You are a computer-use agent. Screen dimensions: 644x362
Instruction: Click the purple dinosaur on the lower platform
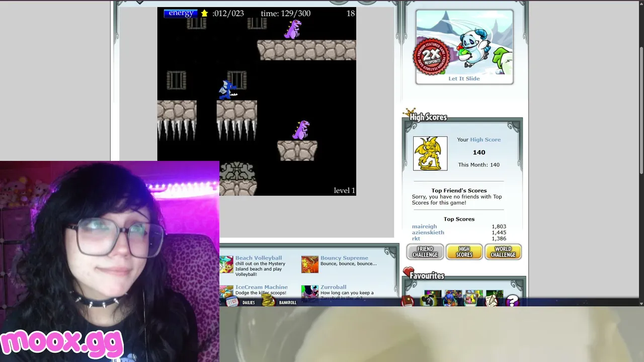pyautogui.click(x=301, y=130)
